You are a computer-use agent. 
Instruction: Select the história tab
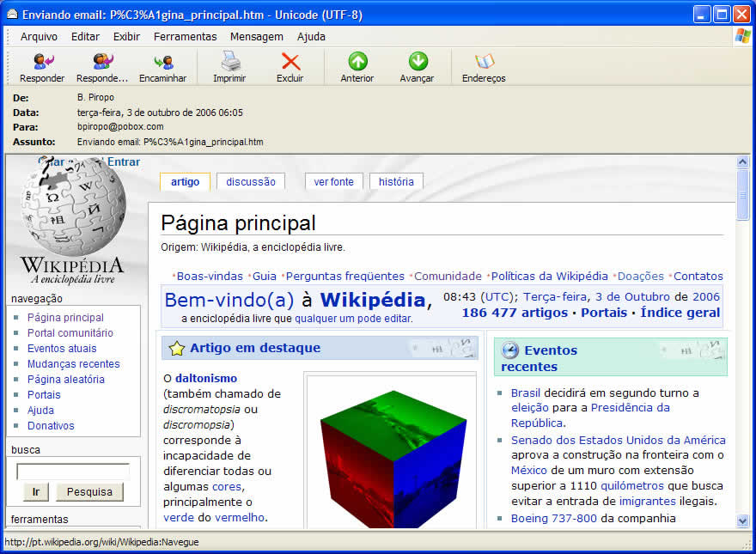click(396, 181)
